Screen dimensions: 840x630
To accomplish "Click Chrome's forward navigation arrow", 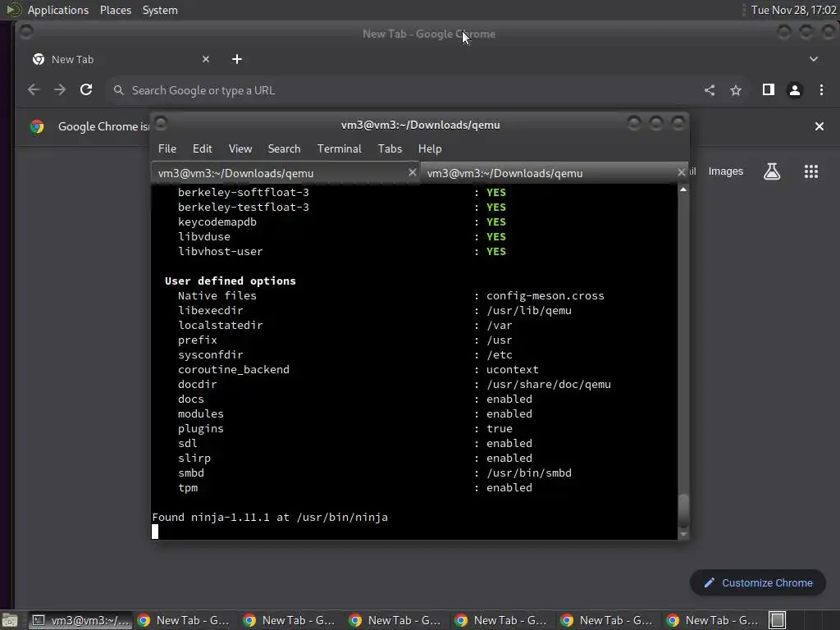I will pos(60,90).
